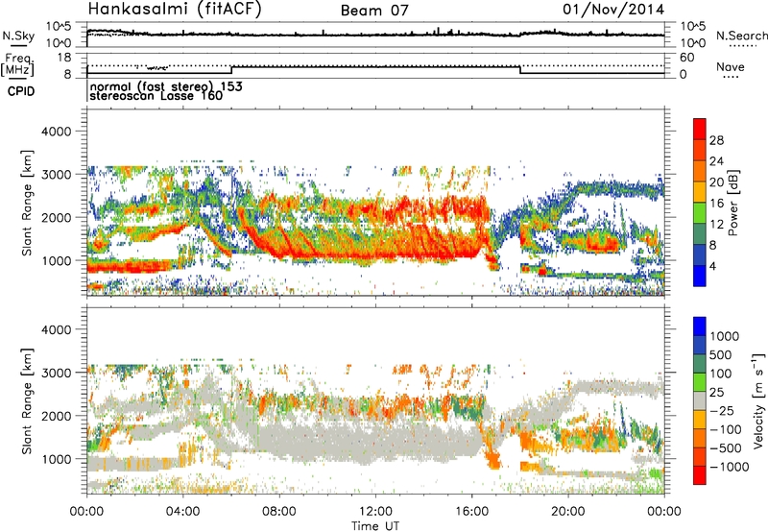
Task: Click the 'N.Search' legend label
Action: pos(741,36)
